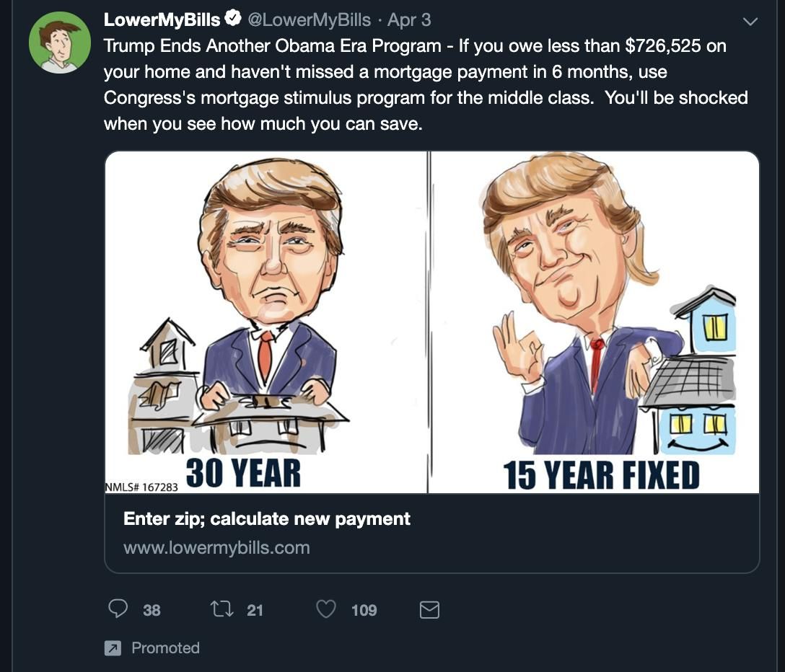785x672 pixels.
Task: Retweet using the retweet arrows icon
Action: 220,609
